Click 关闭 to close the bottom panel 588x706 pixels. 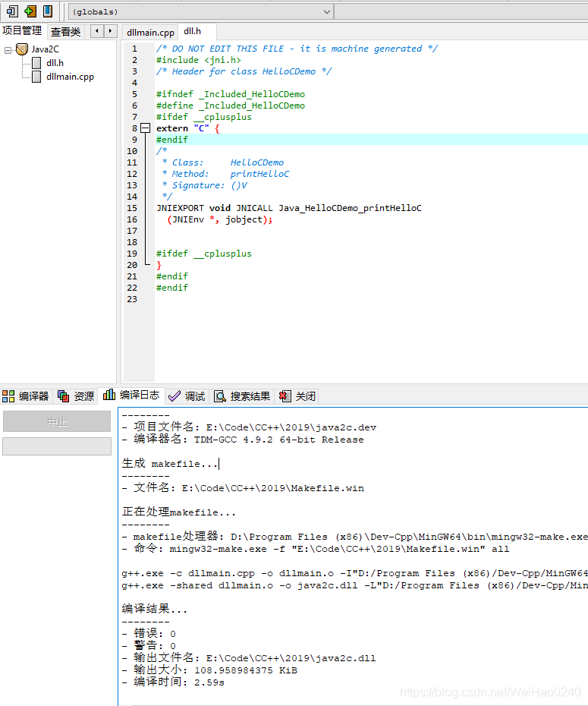point(297,396)
